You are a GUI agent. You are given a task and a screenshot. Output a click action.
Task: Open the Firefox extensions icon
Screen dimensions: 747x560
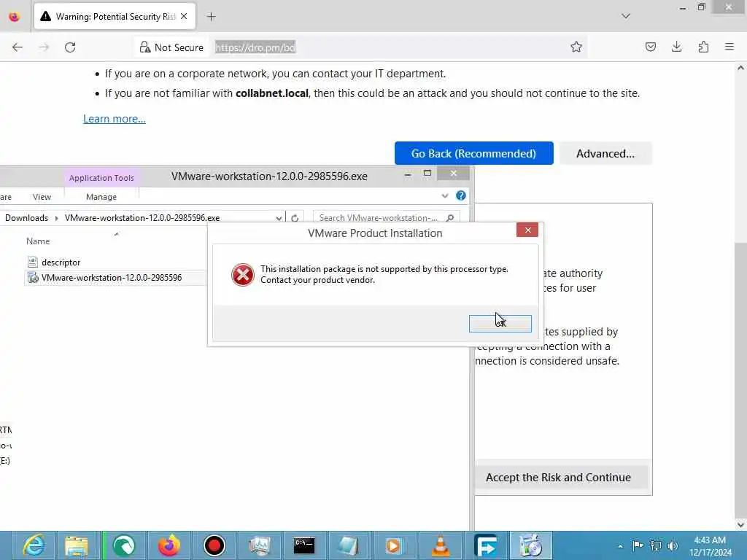coord(703,47)
